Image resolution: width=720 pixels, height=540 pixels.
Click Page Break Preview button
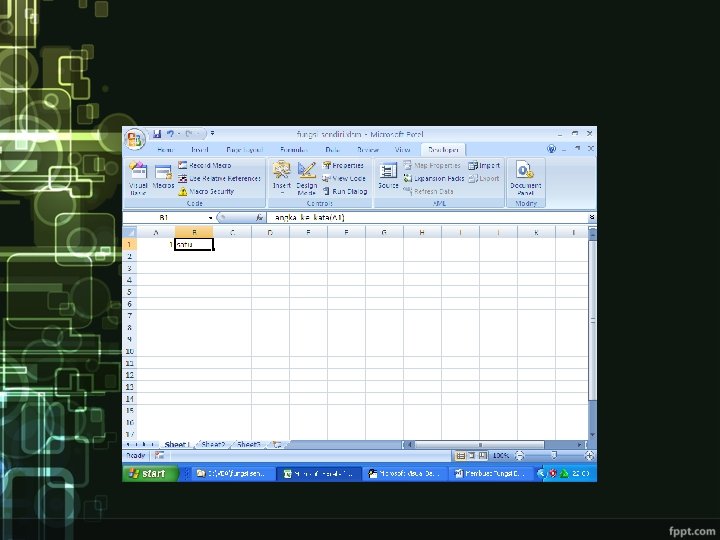pos(483,456)
